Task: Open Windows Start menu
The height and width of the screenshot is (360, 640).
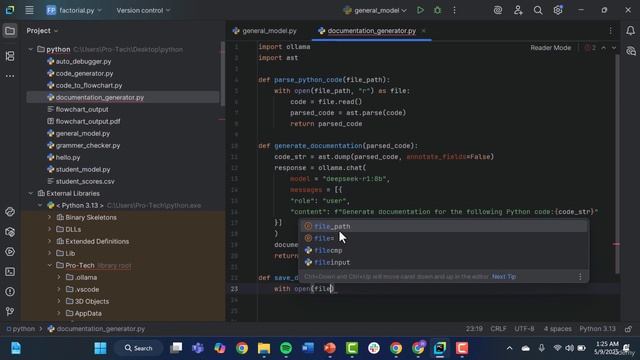Action: [100, 348]
